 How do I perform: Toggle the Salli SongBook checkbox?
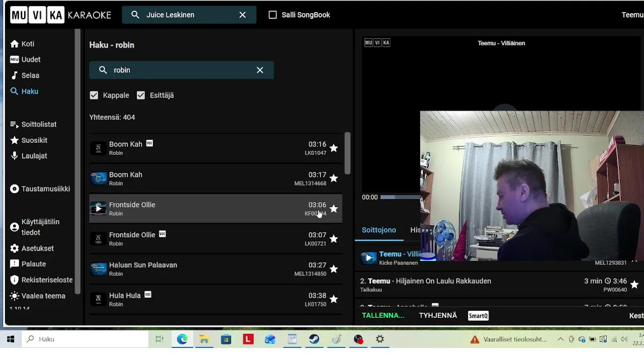click(273, 15)
